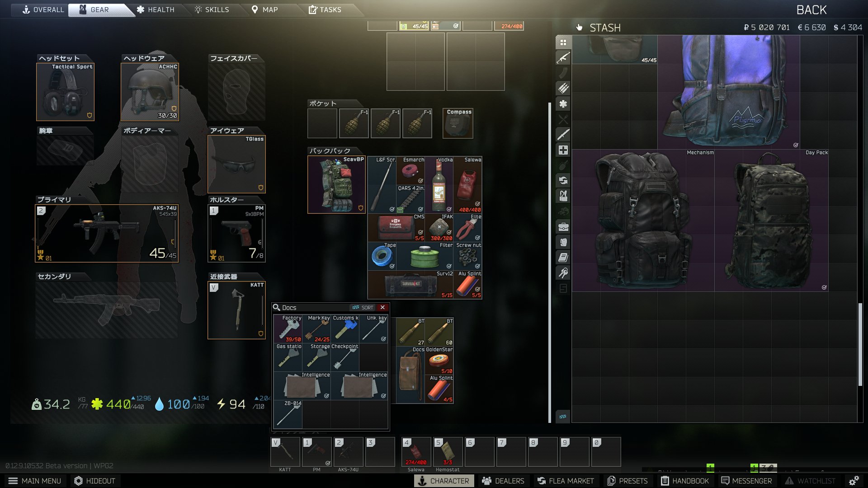868x488 pixels.
Task: Select the weapon inspect icon in sidebar
Action: [563, 58]
